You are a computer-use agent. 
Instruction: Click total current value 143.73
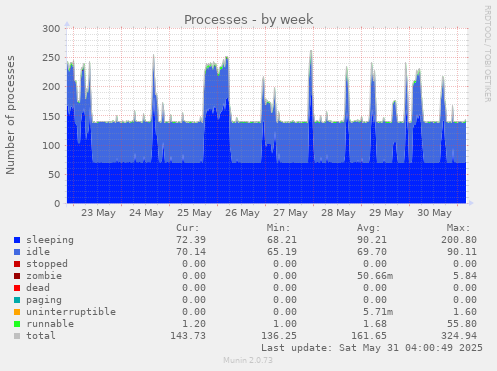click(x=188, y=336)
